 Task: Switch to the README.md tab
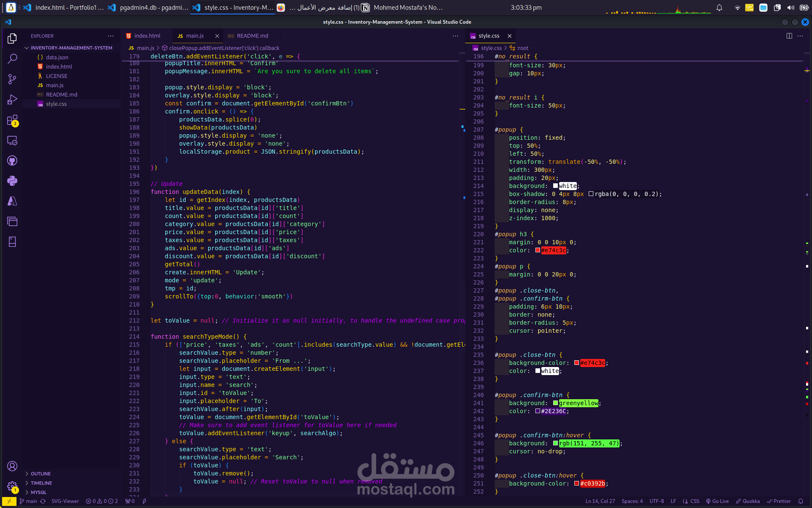(252, 36)
